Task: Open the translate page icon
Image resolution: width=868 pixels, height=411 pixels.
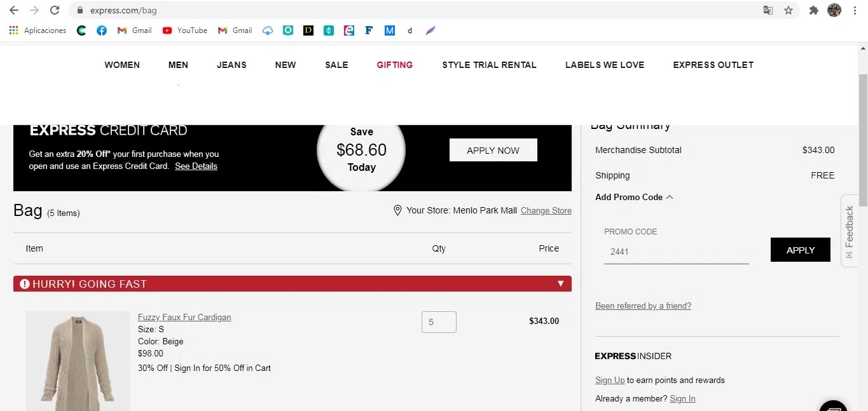Action: coord(768,10)
